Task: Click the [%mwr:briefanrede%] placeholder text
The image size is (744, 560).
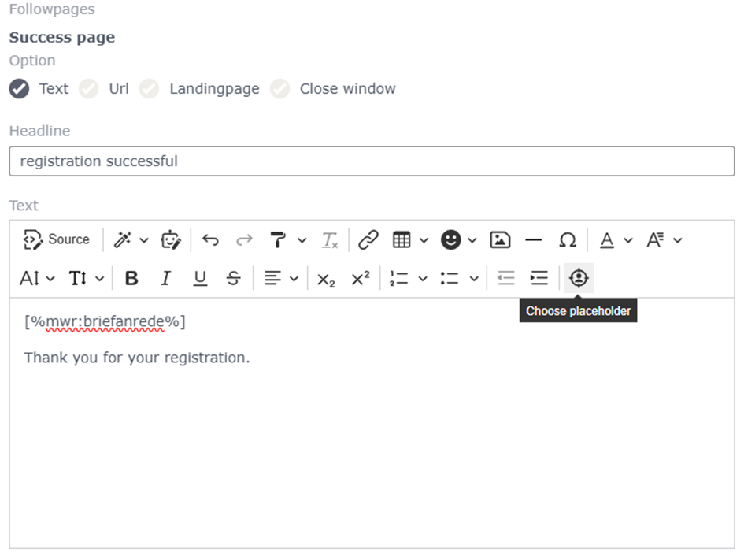Action: pos(105,322)
